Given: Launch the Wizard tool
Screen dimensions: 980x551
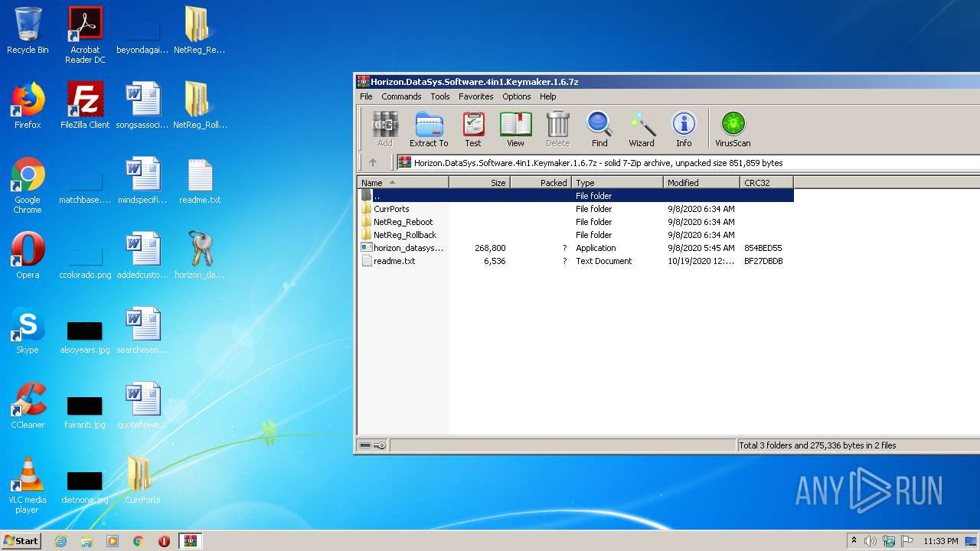Looking at the screenshot, I should [642, 129].
